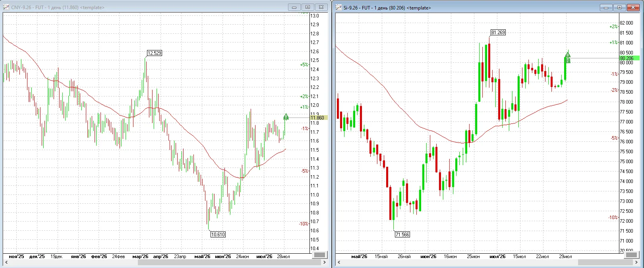Viewport: 644px width, 268px height.
Task: Close the Si-9.26 chart window
Action: click(x=633, y=8)
